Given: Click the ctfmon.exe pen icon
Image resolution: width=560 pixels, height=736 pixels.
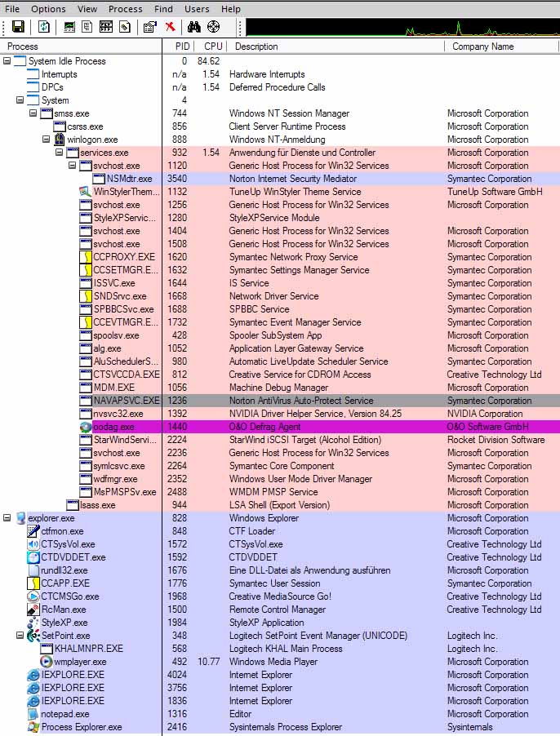Looking at the screenshot, I should [33, 531].
